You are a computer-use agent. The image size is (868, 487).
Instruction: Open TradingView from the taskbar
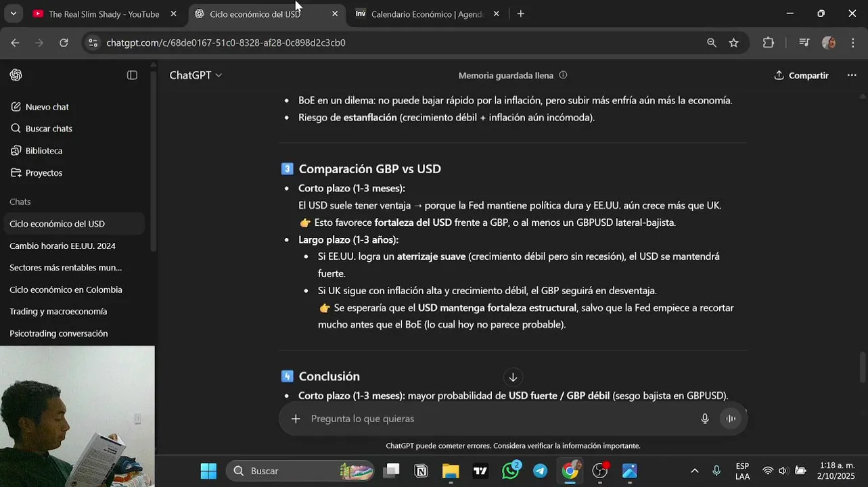click(480, 471)
